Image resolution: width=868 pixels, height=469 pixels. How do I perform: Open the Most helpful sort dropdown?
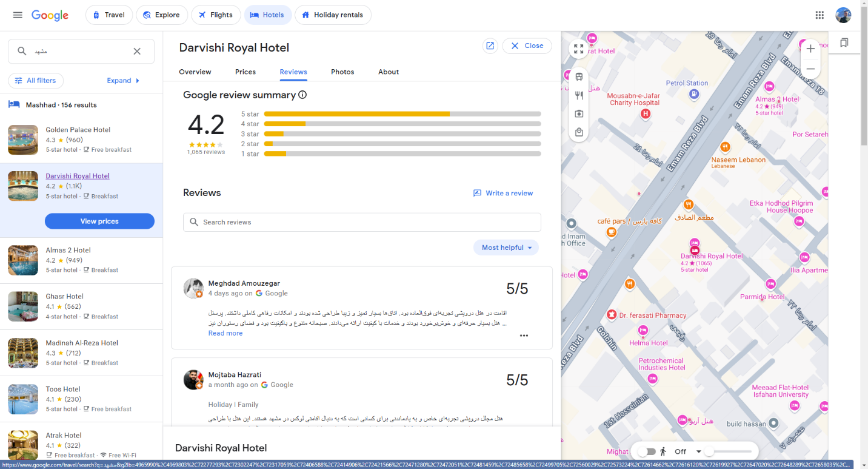(506, 248)
